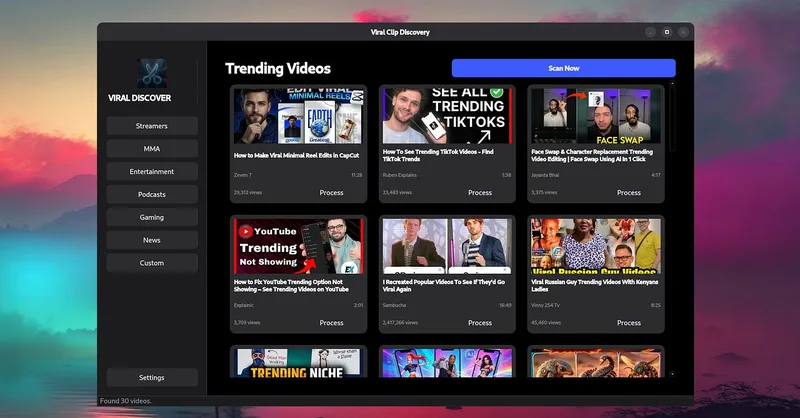
Task: Switch to the Podcasts category
Action: (152, 194)
